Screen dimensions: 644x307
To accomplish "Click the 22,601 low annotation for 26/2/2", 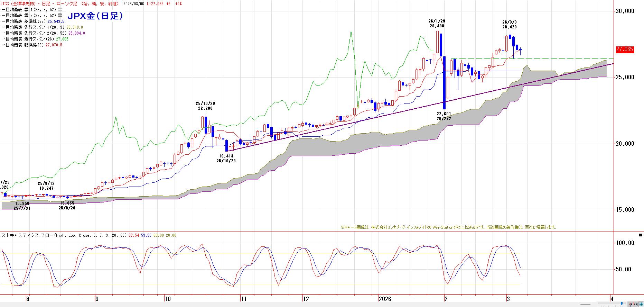I will coord(444,116).
